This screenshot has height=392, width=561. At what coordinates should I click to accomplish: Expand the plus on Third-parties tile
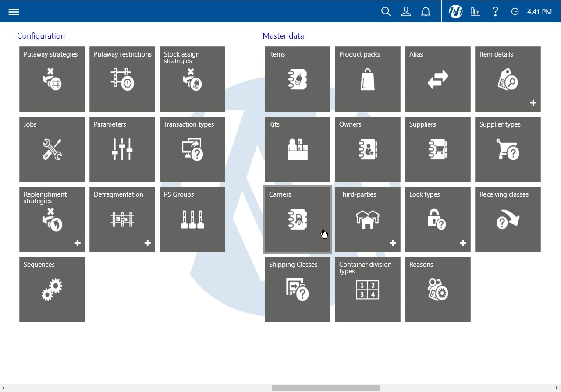393,243
